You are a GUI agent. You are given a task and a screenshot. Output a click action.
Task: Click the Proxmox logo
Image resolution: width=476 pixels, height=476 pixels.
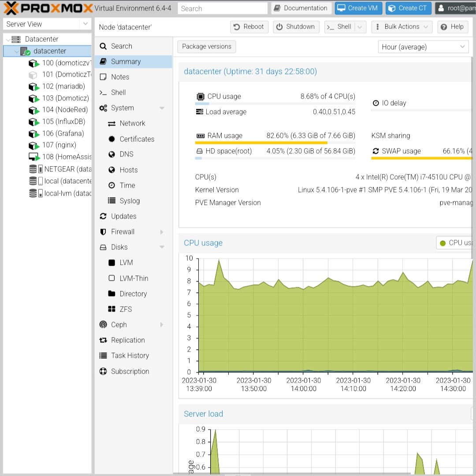[48, 8]
